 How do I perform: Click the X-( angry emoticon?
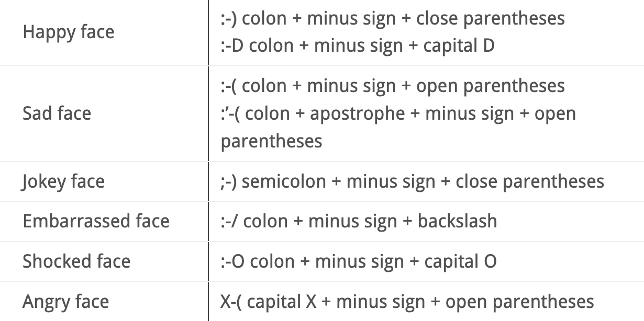pyautogui.click(x=231, y=302)
